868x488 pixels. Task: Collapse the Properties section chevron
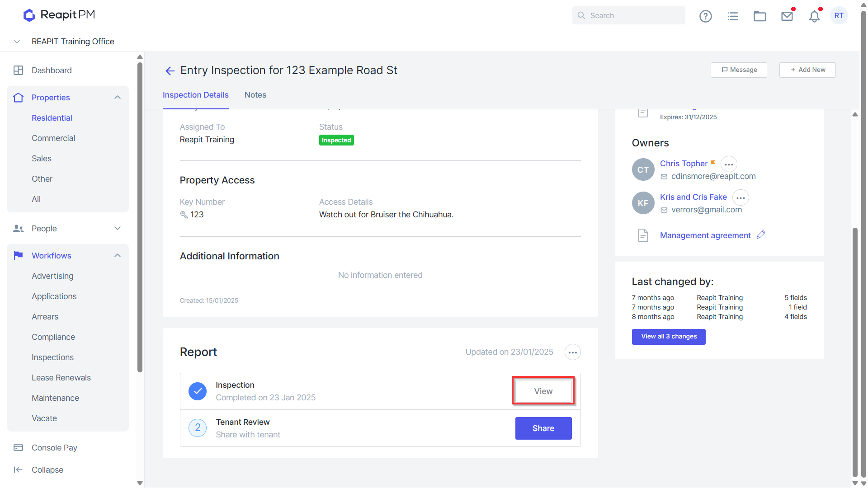click(x=118, y=98)
